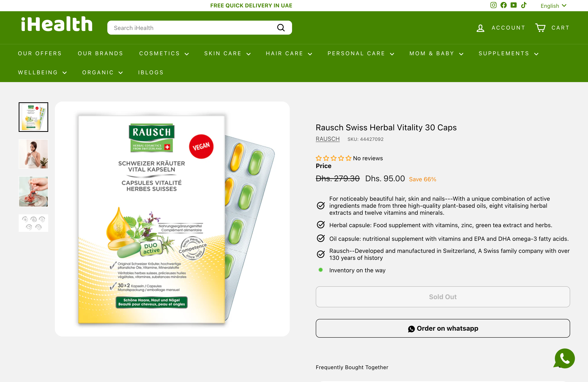Open the Facebook social link

coord(503,5)
